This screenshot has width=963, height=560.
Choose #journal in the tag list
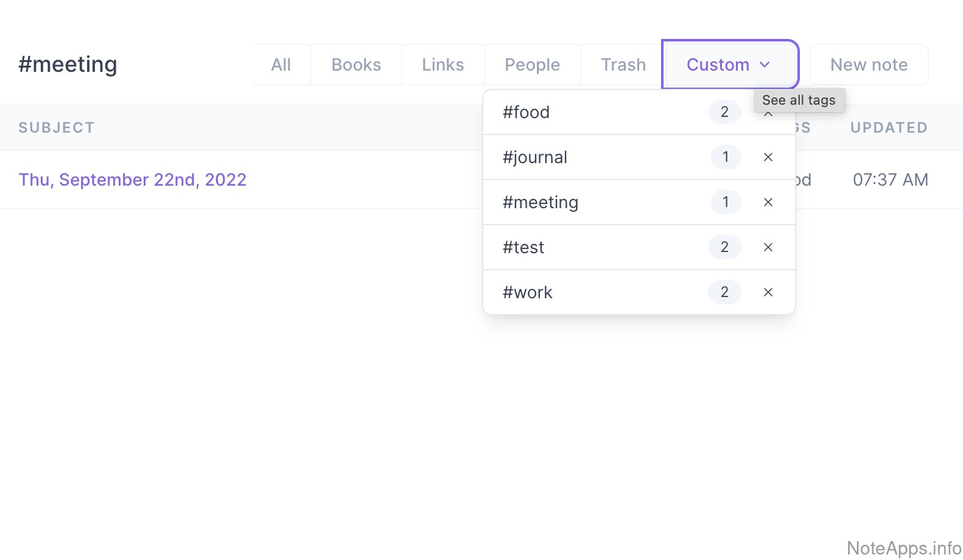click(534, 157)
